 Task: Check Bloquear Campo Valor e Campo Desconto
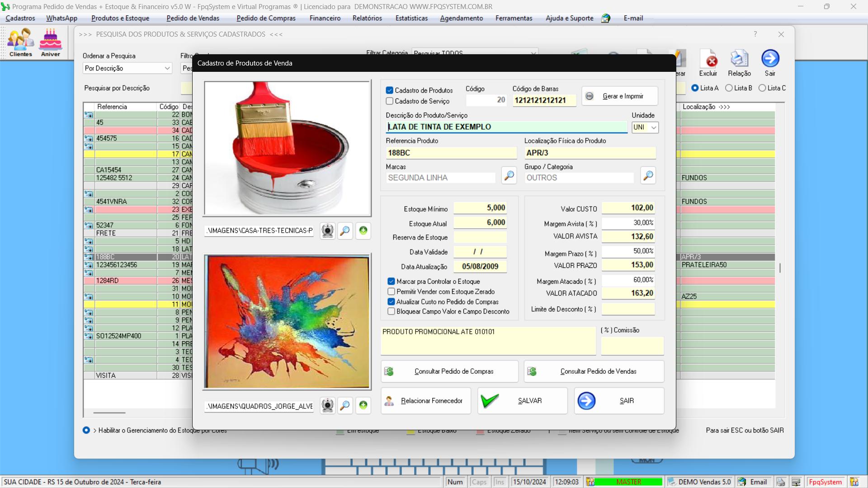tap(392, 311)
